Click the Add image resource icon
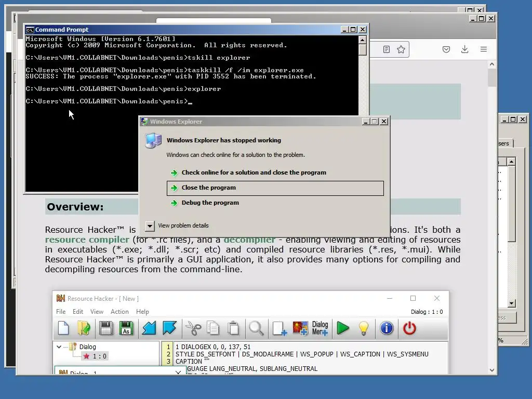532x399 pixels. pyautogui.click(x=300, y=328)
